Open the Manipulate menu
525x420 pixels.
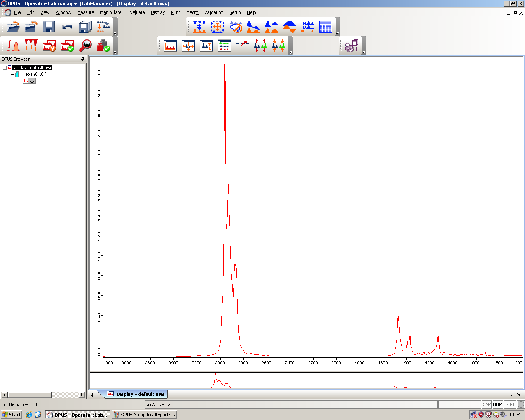pyautogui.click(x=111, y=12)
